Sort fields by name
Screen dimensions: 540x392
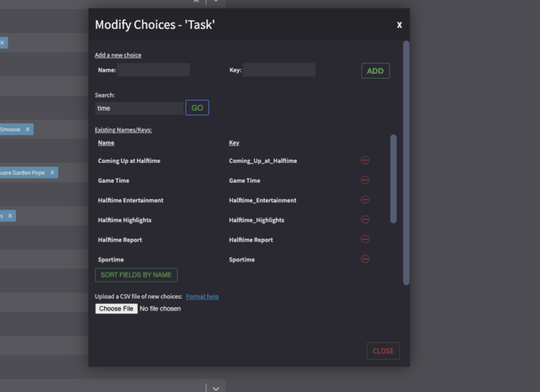tap(136, 275)
